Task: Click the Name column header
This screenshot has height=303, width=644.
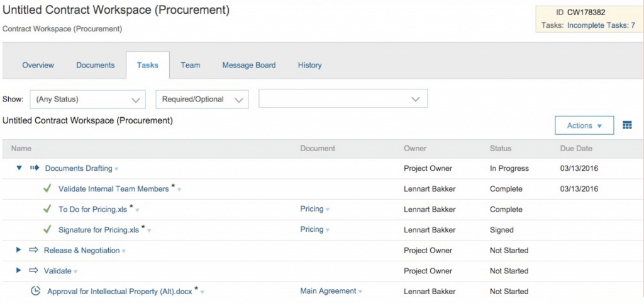Action: 21,149
